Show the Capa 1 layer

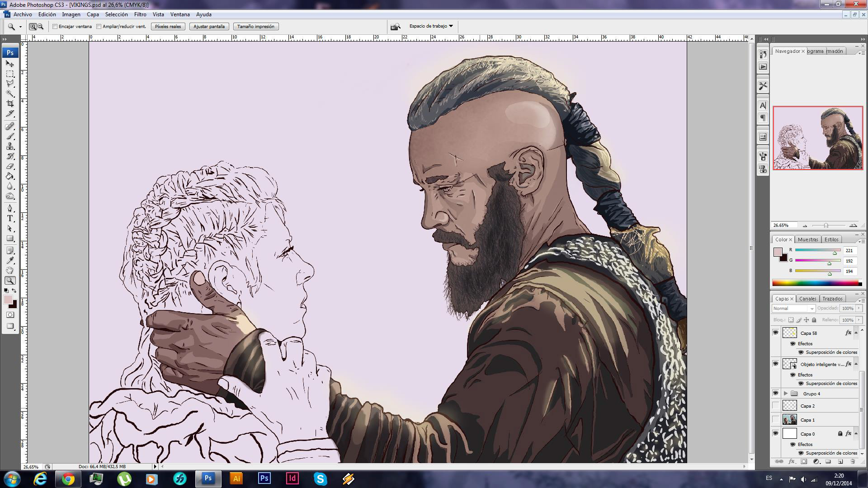tap(775, 420)
